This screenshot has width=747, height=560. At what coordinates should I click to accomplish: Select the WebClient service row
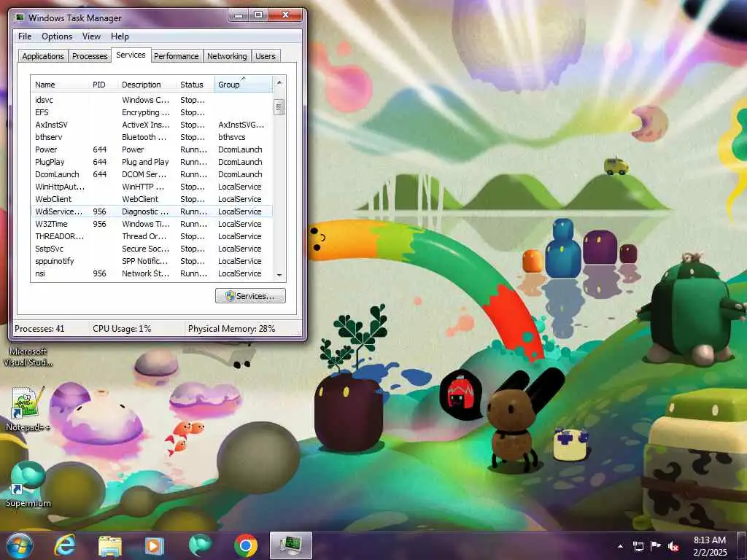point(152,199)
